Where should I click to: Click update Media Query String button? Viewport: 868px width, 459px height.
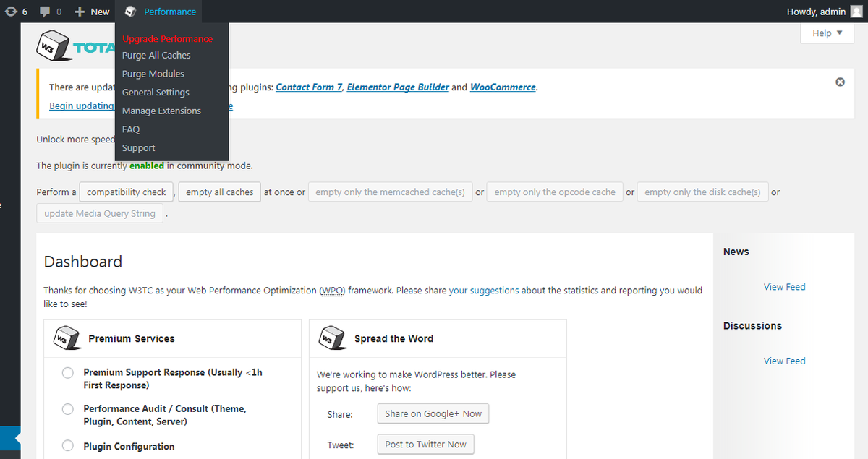[100, 214]
